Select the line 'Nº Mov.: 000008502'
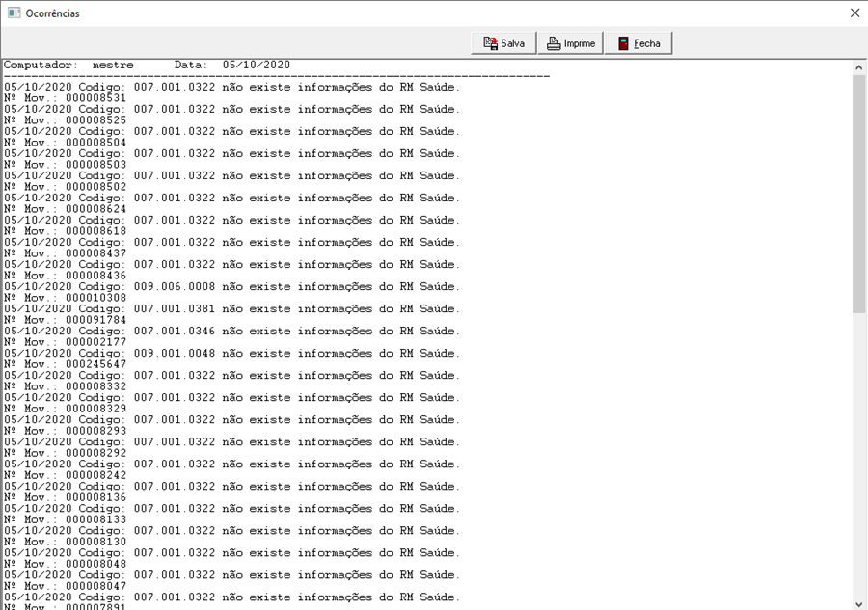Screen dimensions: 868x610 [x=66, y=186]
